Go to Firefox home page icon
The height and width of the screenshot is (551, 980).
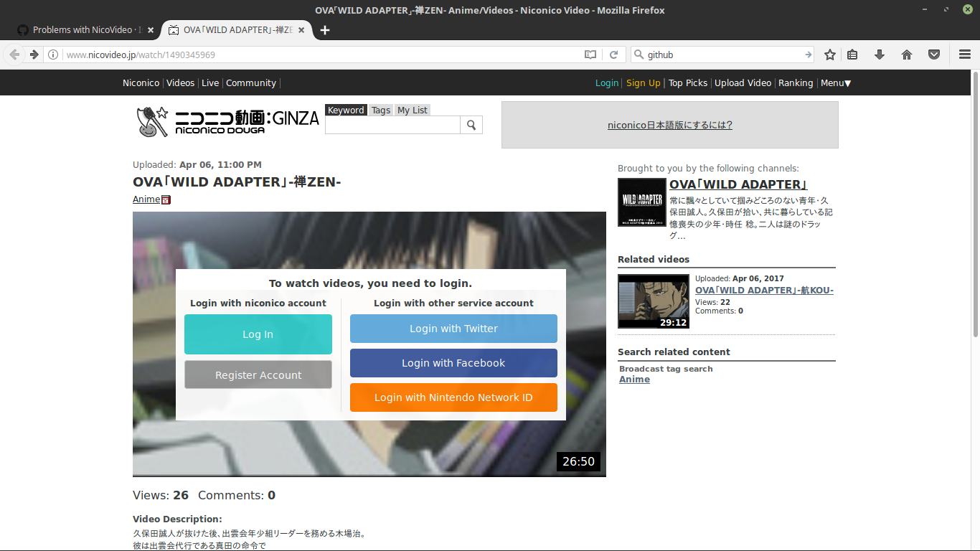[x=907, y=55]
